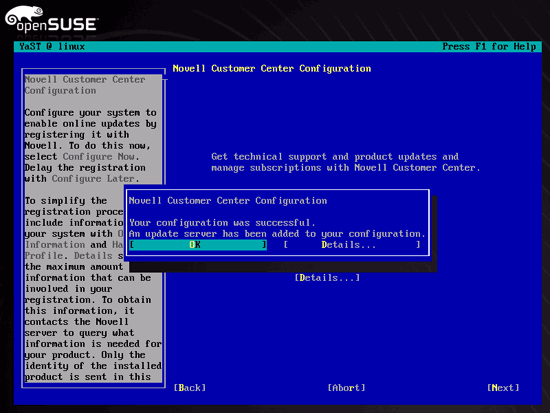Confirm the success dialog with OK

click(x=198, y=245)
